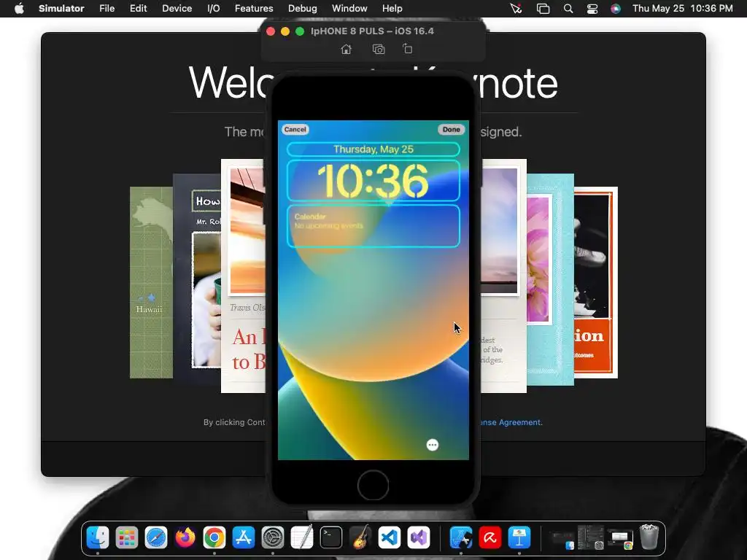This screenshot has width=747, height=560.
Task: Click the minimized System Settings window in Dock
Action: (x=591, y=537)
